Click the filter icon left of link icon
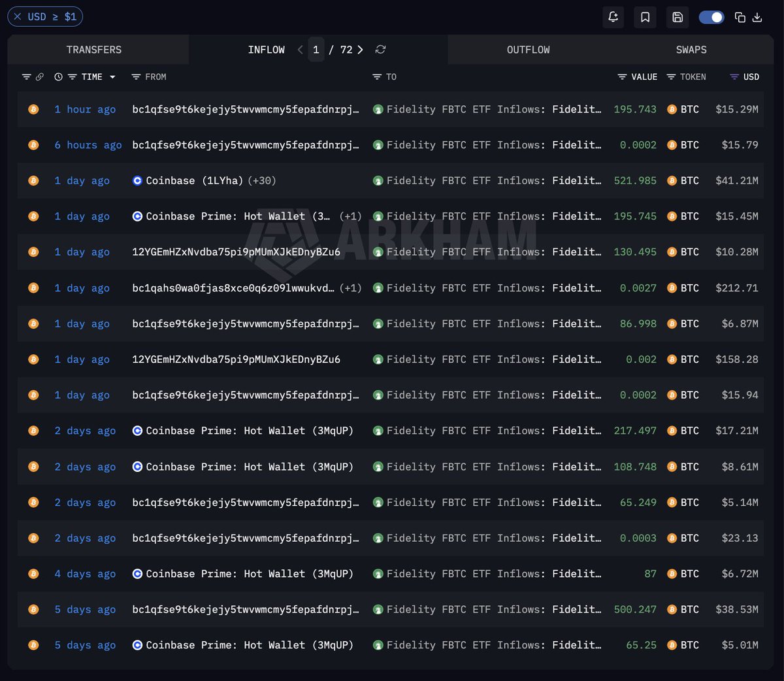The width and height of the screenshot is (784, 681). tap(26, 77)
